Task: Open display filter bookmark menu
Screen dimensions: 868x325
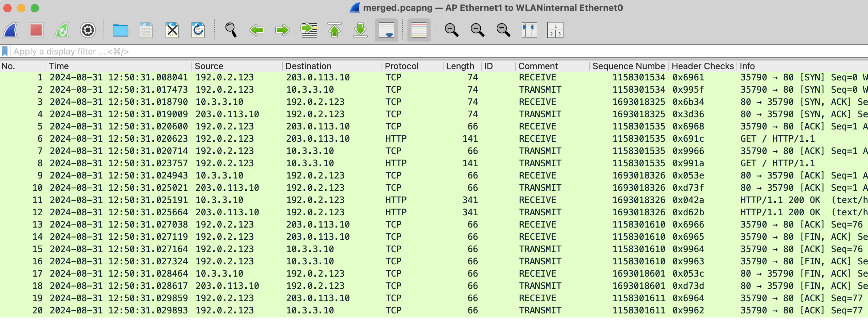Action: (x=5, y=51)
